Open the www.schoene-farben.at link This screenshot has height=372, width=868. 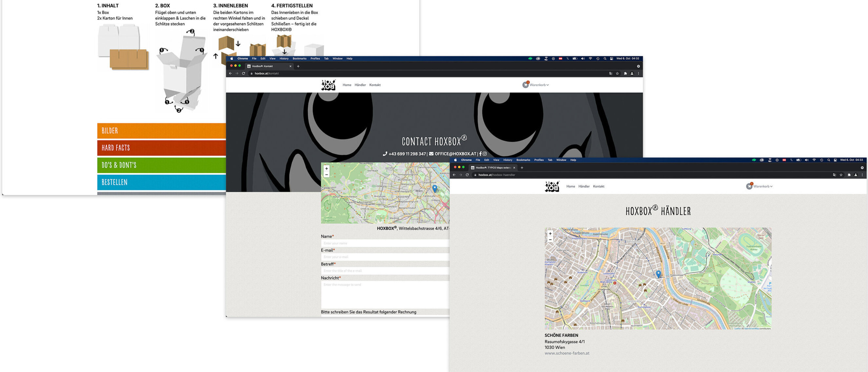(x=567, y=353)
